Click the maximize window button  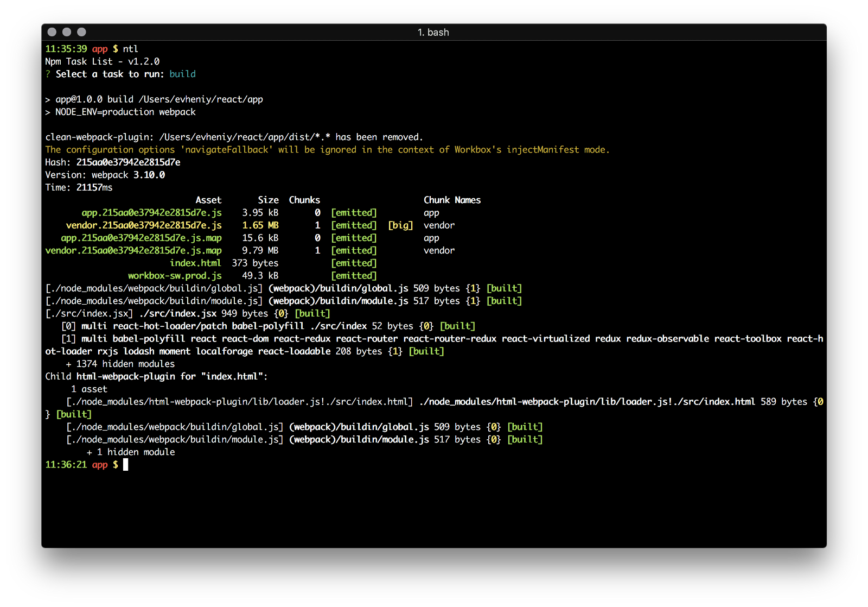click(x=81, y=32)
